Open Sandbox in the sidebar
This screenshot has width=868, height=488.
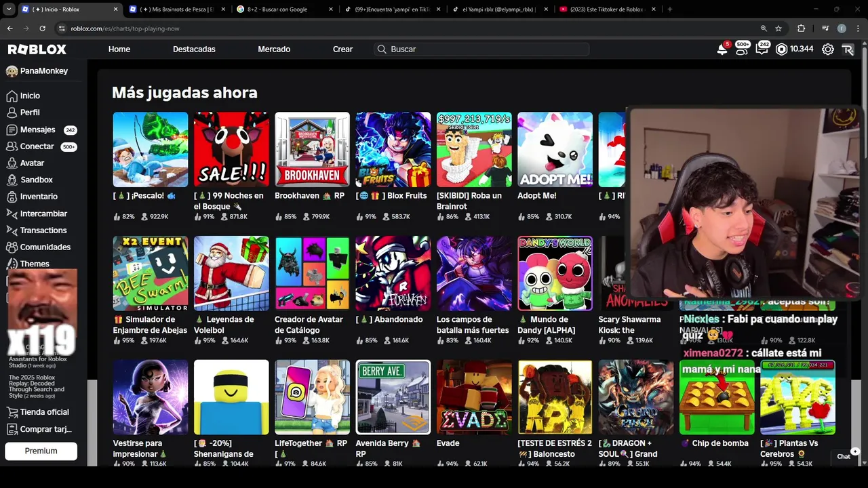[37, 180]
